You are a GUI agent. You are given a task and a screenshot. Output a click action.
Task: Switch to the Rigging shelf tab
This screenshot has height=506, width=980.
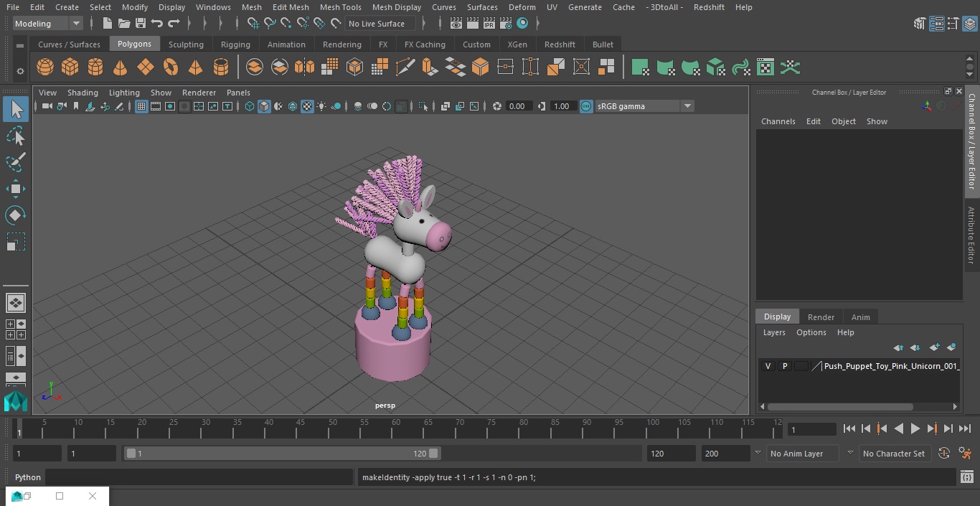pos(235,44)
